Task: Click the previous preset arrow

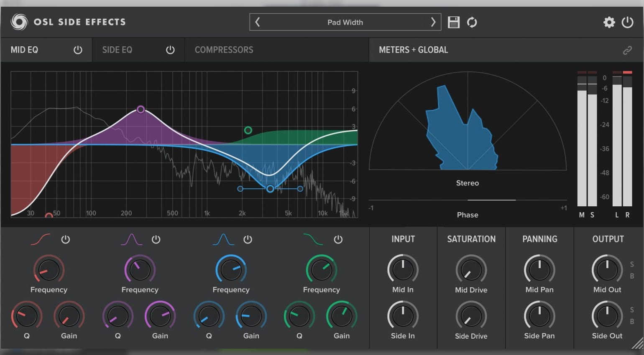Action: click(x=257, y=22)
